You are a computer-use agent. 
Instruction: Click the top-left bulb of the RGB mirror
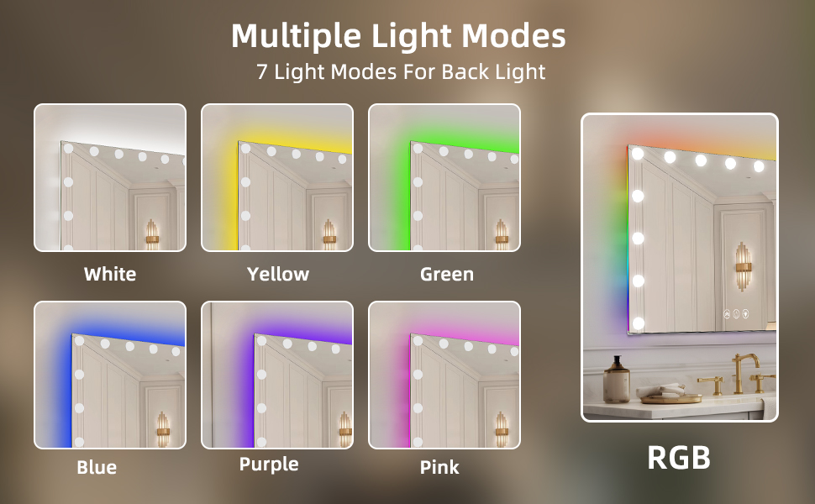[638, 153]
